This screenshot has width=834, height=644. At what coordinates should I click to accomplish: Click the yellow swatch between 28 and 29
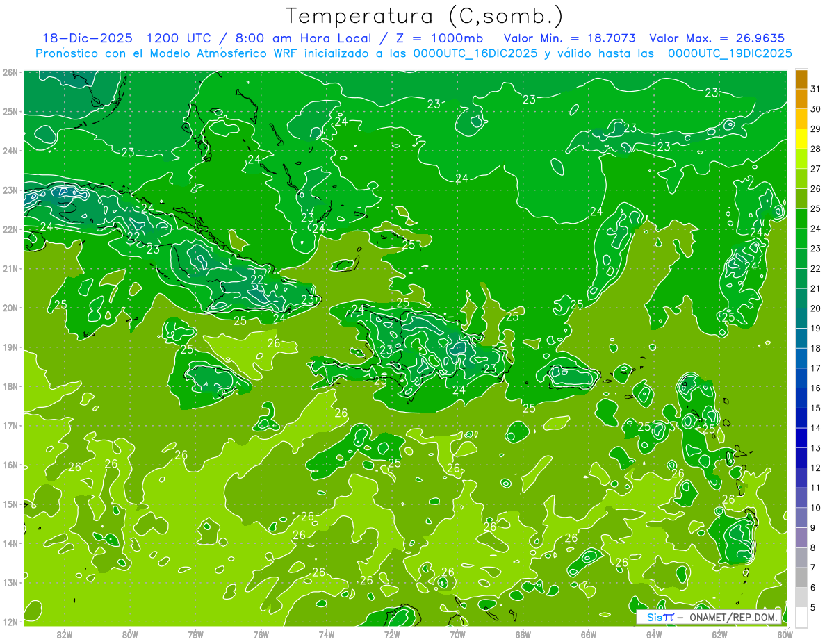(x=801, y=140)
